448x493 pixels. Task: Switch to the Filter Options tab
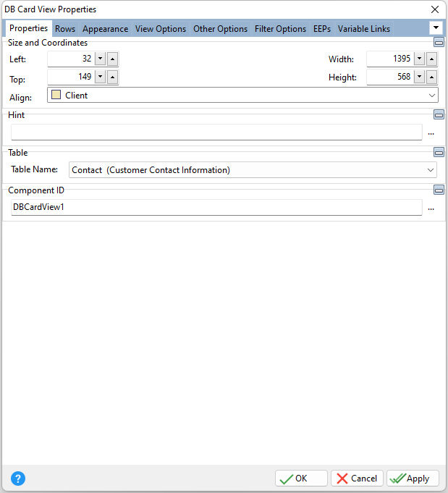click(x=280, y=29)
